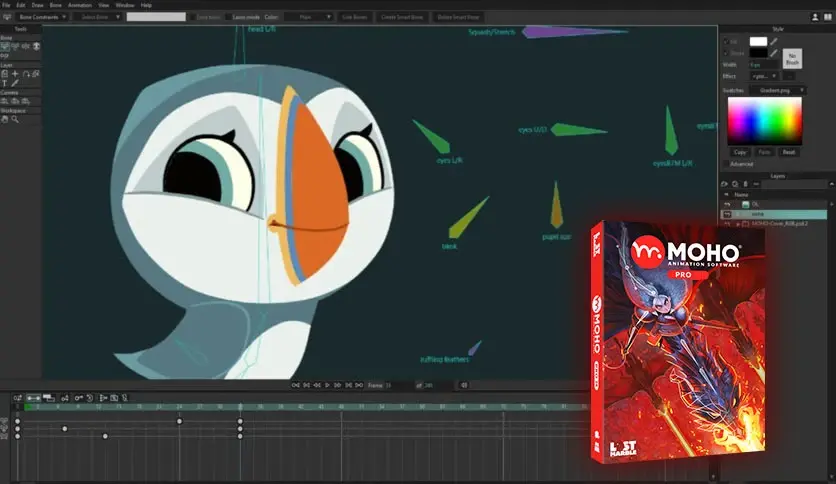Screen dimensions: 836x484
Task: Click the No Brush button
Action: 791,56
